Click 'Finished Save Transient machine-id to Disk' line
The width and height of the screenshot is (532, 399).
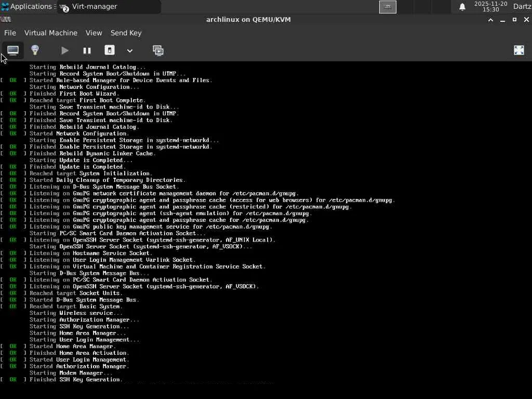pos(87,120)
